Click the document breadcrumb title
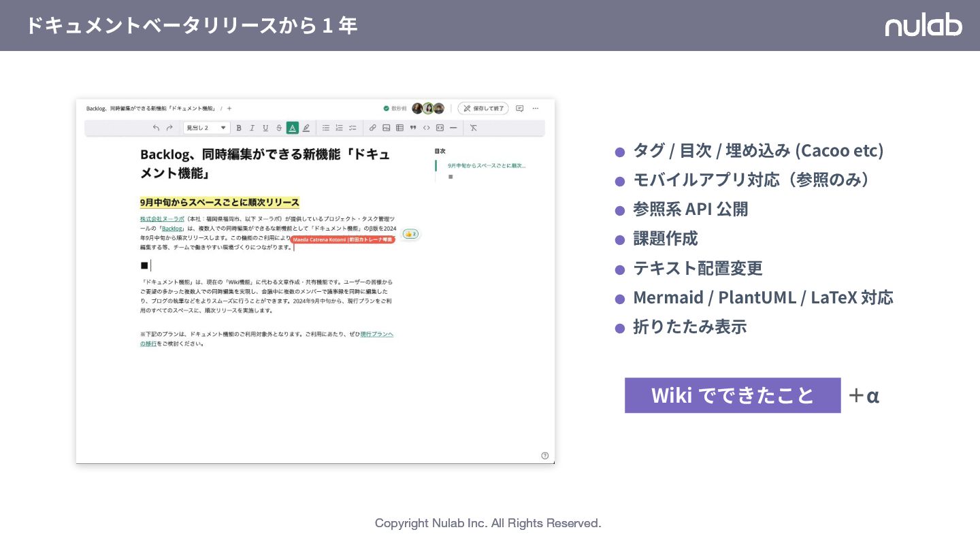 [x=151, y=108]
